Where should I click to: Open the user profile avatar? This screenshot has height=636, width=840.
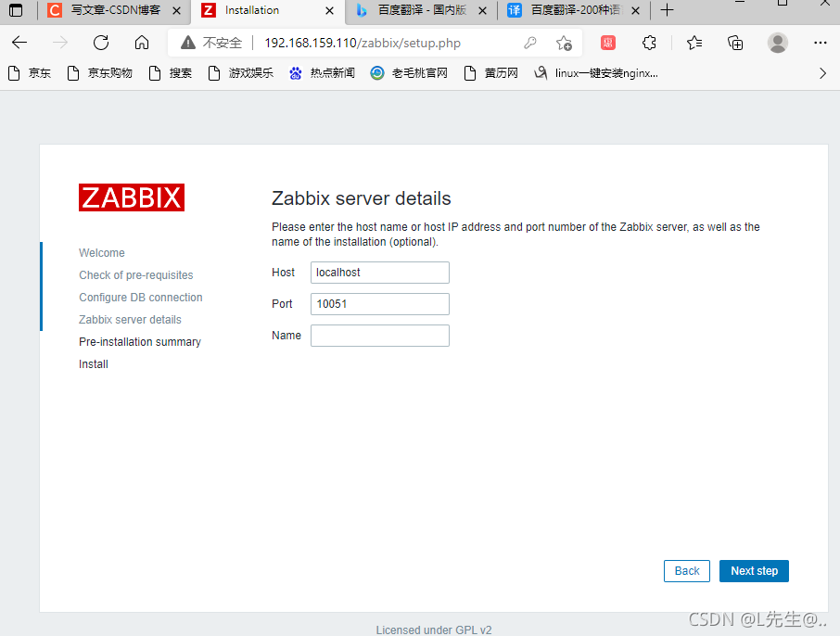click(x=777, y=43)
